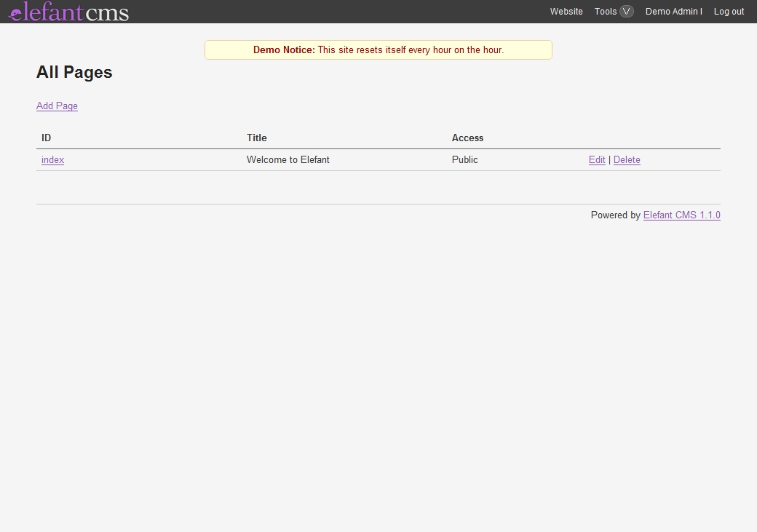Image resolution: width=757 pixels, height=532 pixels.
Task: Click the Access column header
Action: (467, 138)
